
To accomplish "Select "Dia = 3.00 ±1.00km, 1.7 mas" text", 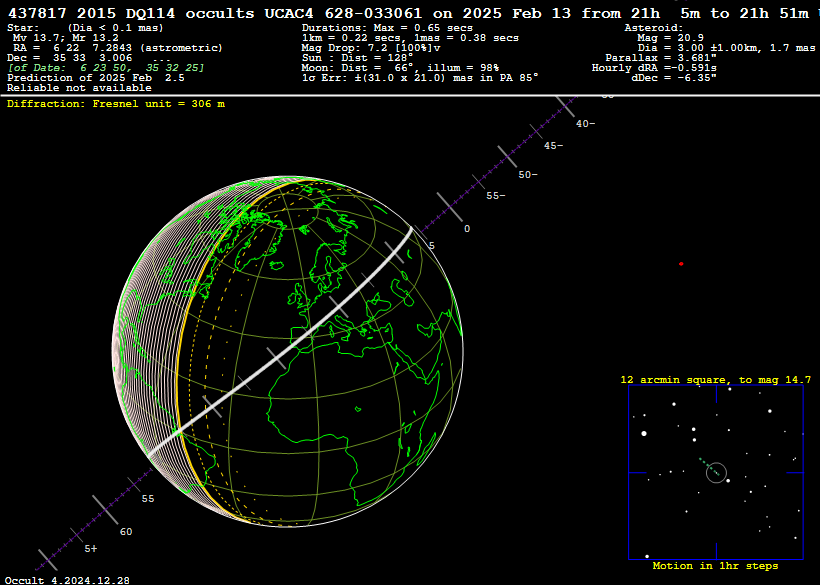I will pyautogui.click(x=726, y=48).
